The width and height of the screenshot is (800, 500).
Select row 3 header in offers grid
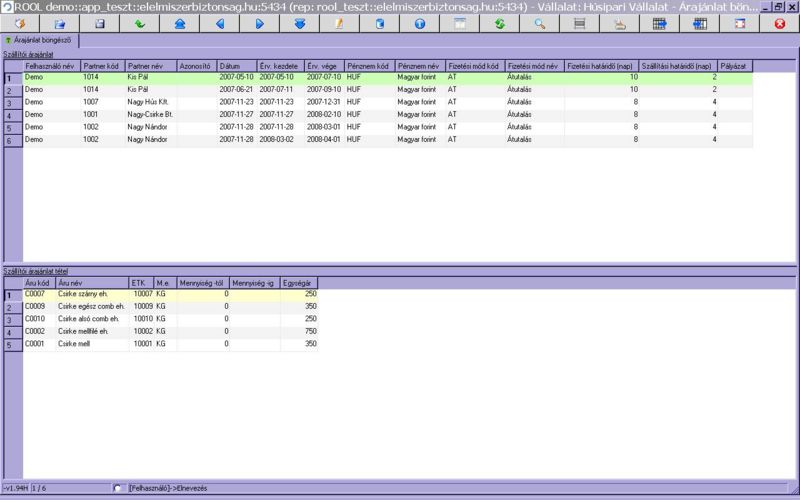(x=10, y=103)
